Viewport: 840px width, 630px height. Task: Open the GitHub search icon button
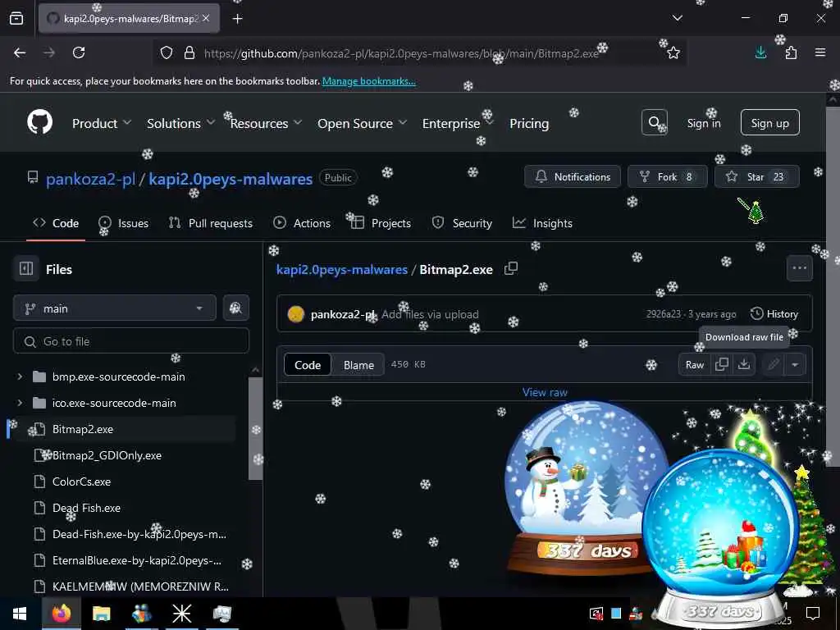coord(654,123)
